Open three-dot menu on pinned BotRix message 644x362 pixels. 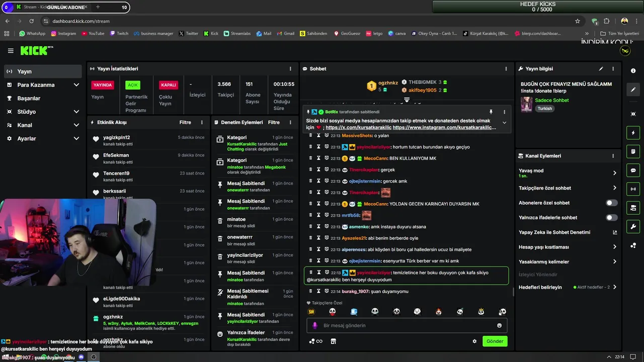(x=504, y=112)
